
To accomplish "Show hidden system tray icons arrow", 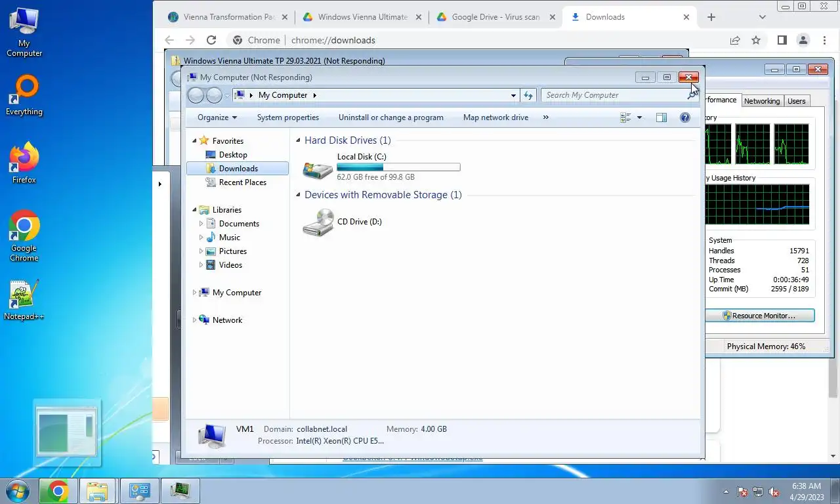I will coord(726,492).
